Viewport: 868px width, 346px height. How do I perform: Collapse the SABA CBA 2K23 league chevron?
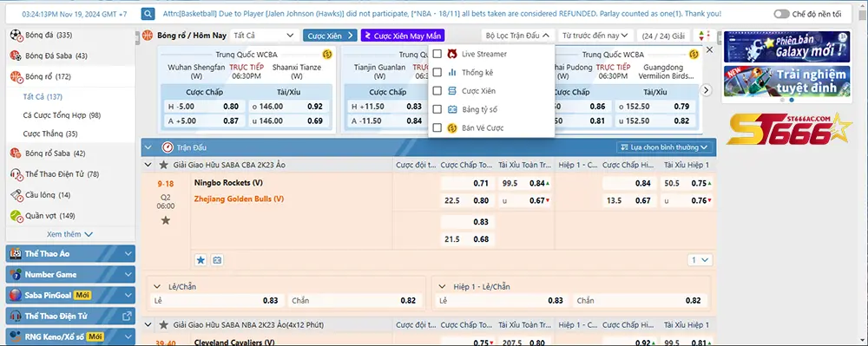148,165
